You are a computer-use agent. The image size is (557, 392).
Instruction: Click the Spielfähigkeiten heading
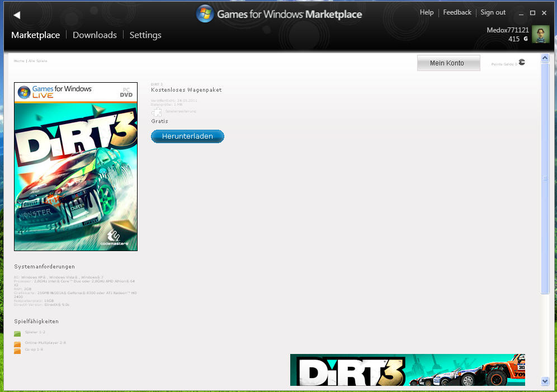36,321
